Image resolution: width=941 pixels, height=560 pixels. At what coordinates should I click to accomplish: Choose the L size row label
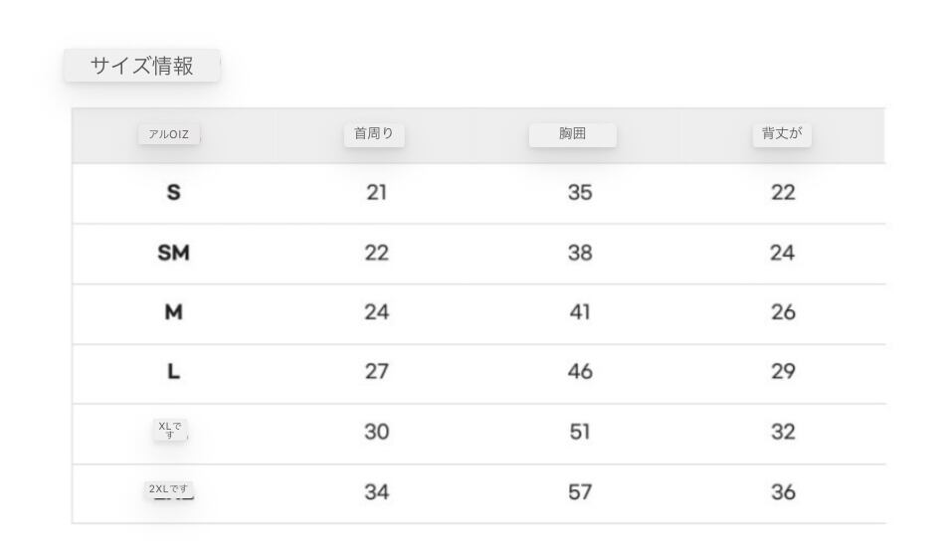tap(173, 373)
